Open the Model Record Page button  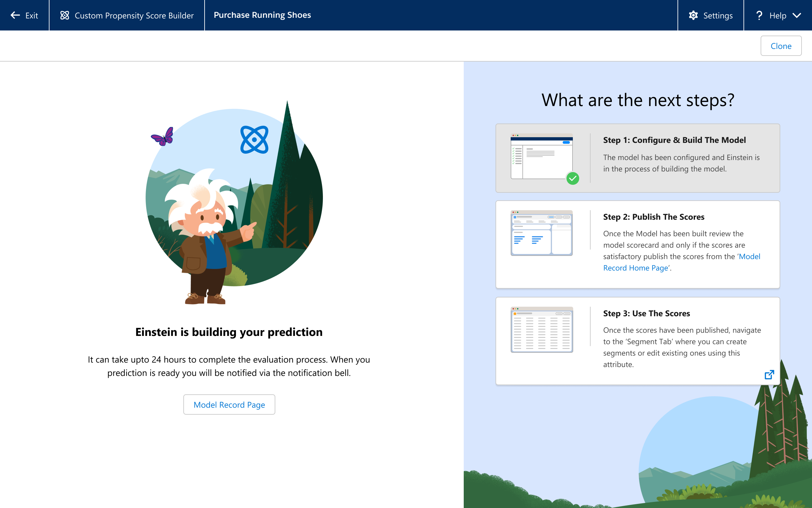[229, 404]
